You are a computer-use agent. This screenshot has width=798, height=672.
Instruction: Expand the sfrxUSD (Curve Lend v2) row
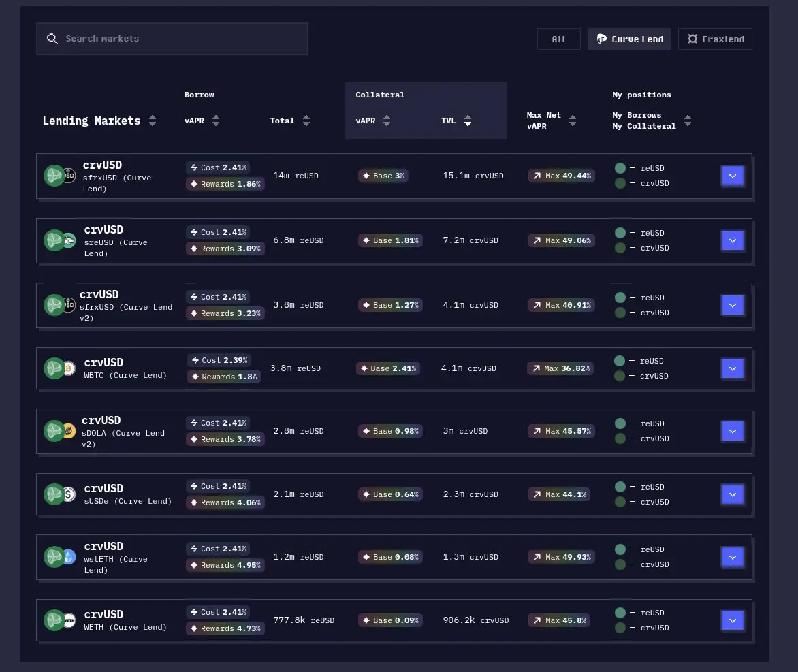(733, 306)
